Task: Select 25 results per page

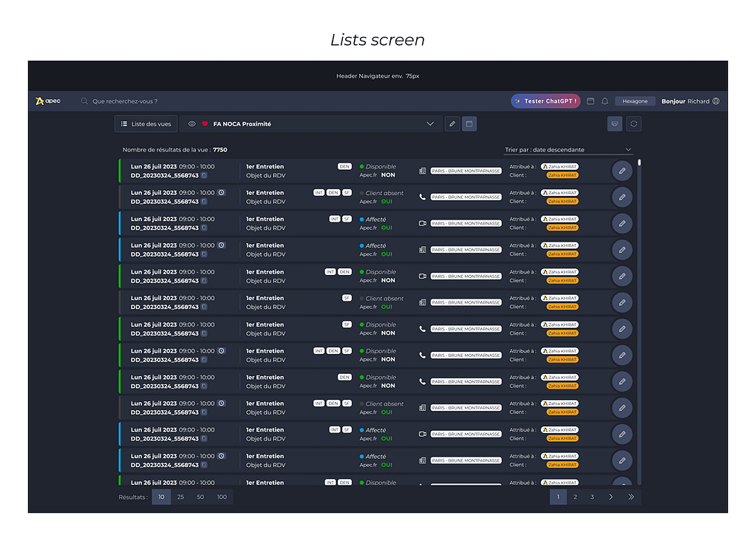Action: click(180, 497)
